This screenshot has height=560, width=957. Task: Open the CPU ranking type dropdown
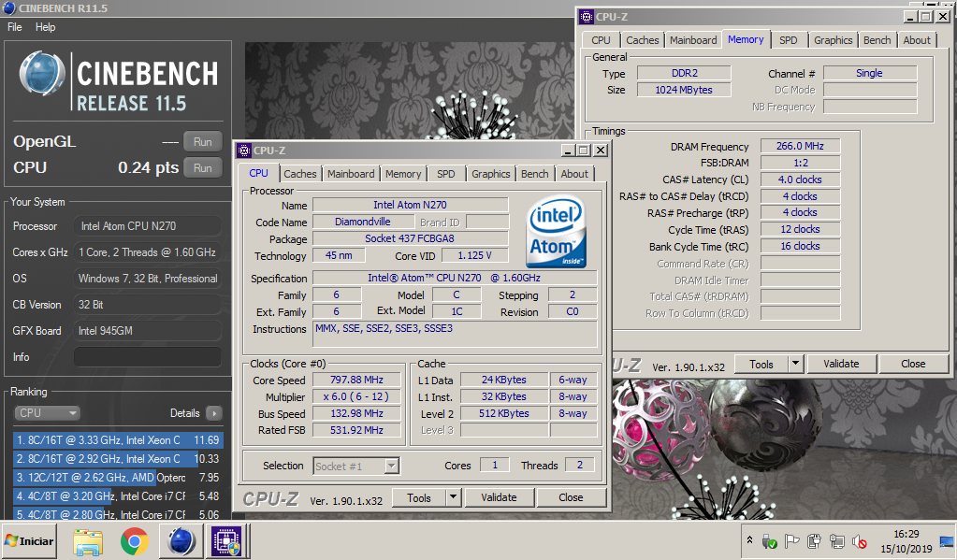coord(47,413)
